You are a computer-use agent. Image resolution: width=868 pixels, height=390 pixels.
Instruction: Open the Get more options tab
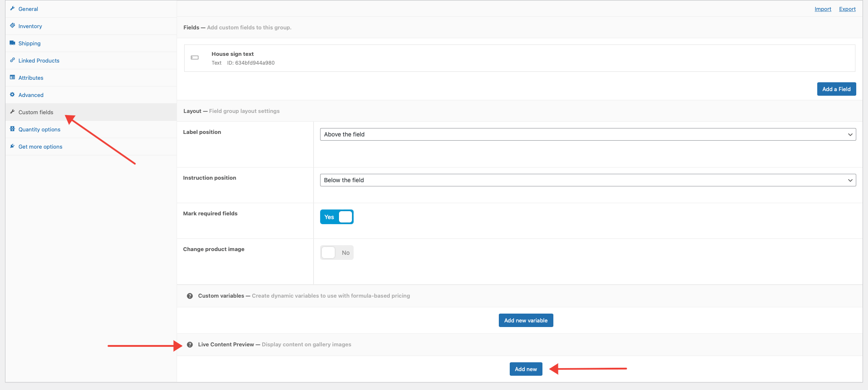click(x=91, y=147)
